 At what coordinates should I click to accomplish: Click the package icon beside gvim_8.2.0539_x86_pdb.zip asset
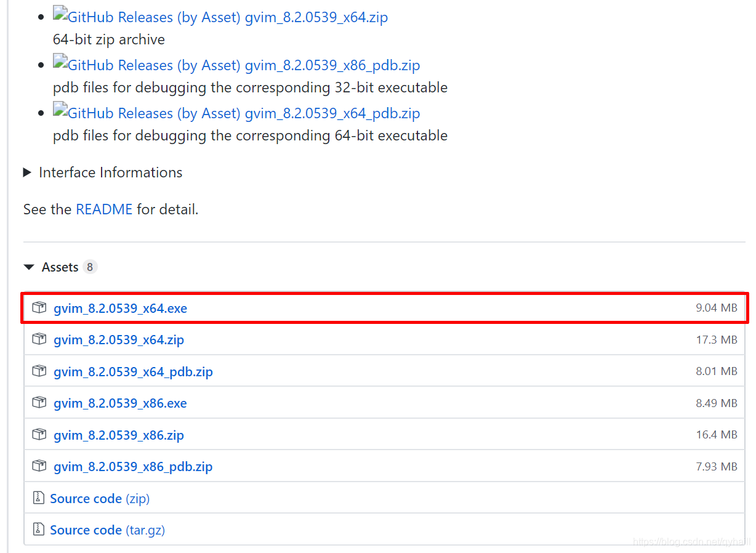(39, 466)
